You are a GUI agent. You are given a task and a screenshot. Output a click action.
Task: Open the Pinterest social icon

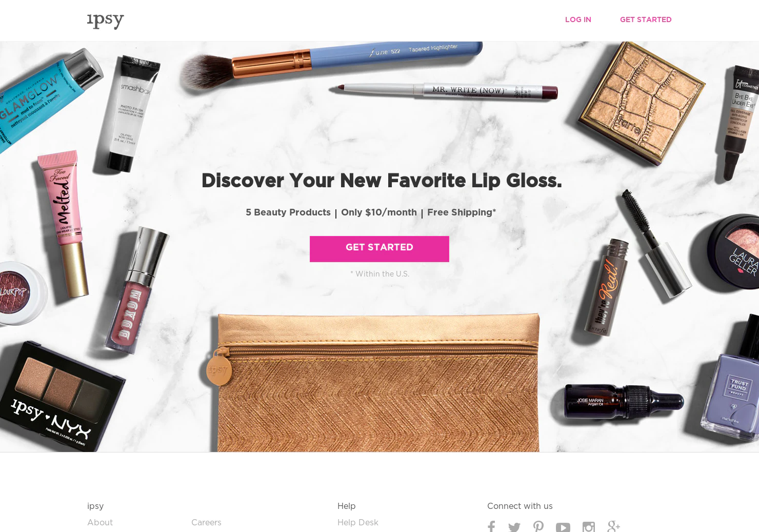(x=538, y=526)
